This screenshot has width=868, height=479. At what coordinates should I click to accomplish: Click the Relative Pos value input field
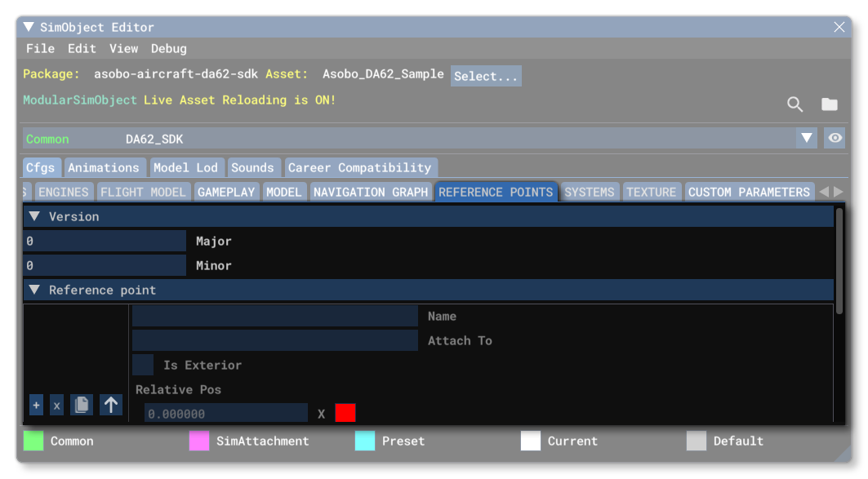coord(226,413)
